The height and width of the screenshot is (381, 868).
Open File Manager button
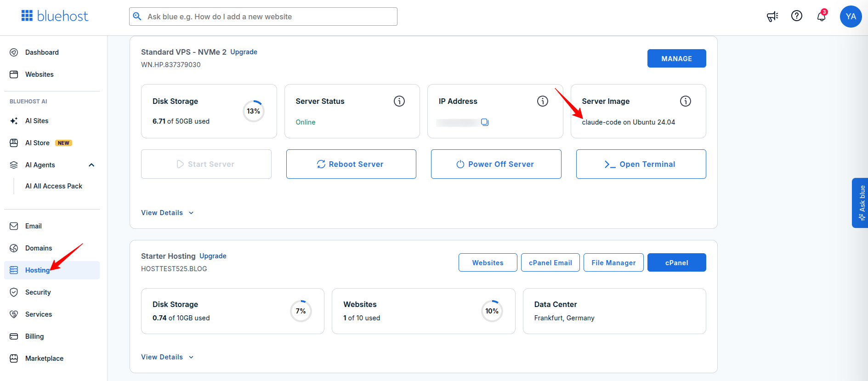613,262
